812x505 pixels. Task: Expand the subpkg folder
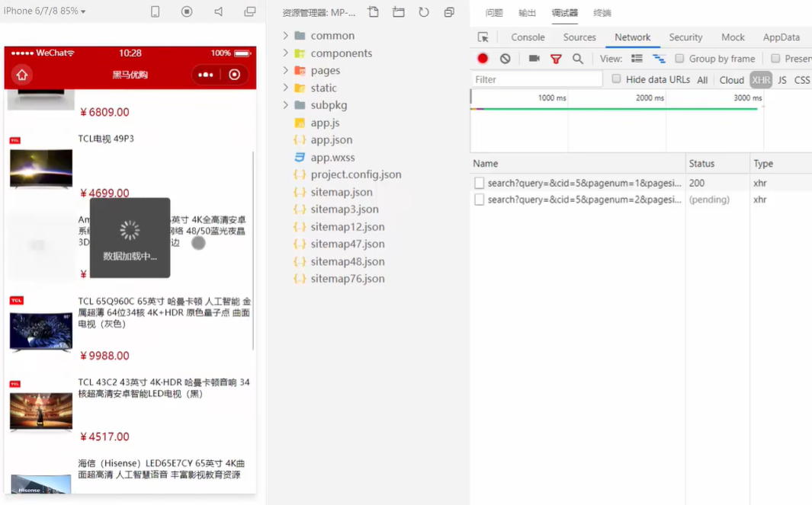click(x=285, y=104)
